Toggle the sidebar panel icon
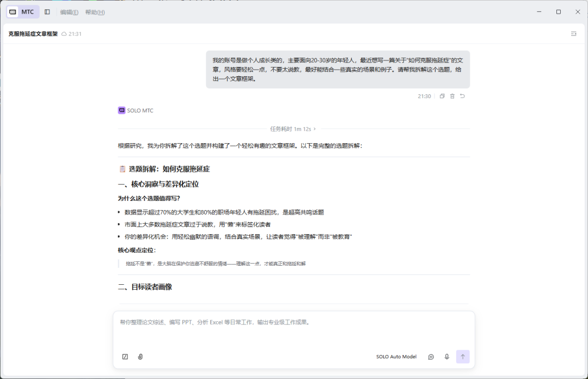Image resolution: width=588 pixels, height=379 pixels. click(x=47, y=12)
